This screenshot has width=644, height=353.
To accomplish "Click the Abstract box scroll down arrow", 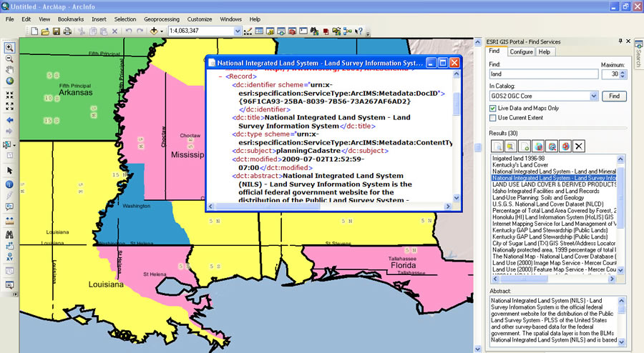I will (x=621, y=342).
